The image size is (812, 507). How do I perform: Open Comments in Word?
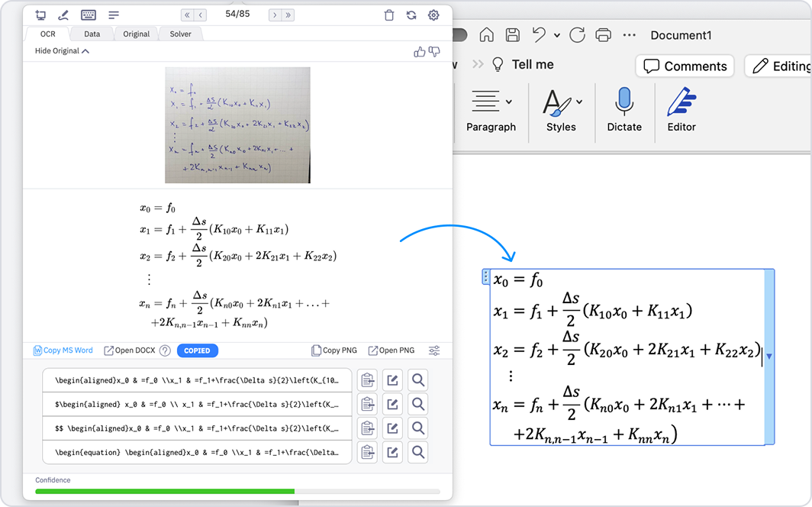coord(685,66)
